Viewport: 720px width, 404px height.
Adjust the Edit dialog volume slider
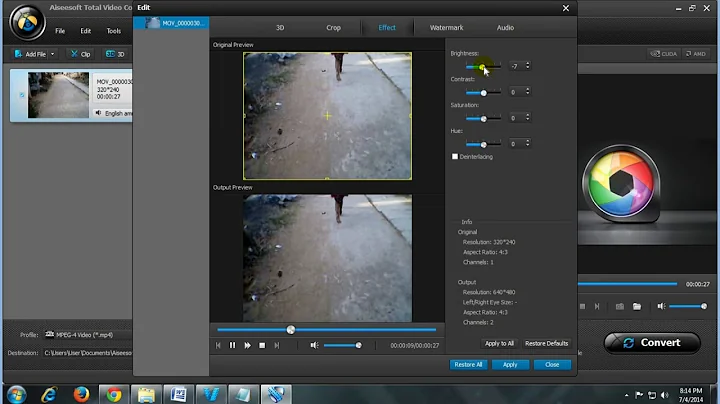(x=342, y=345)
